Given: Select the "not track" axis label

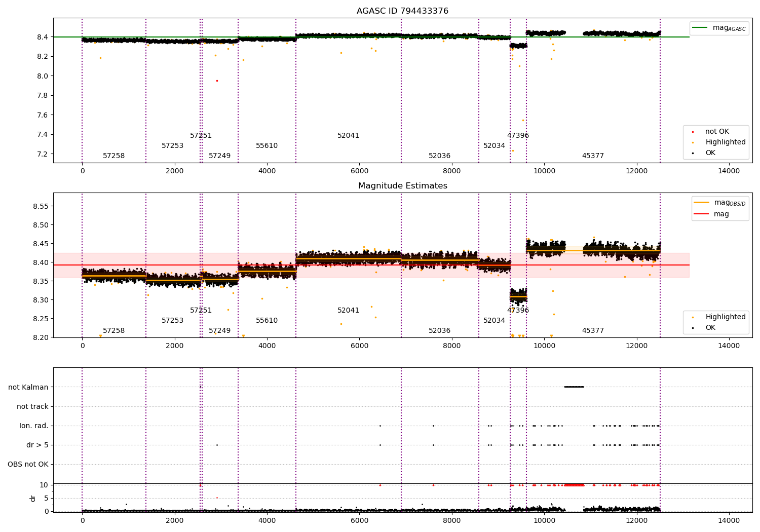Looking at the screenshot, I should pyautogui.click(x=32, y=406).
